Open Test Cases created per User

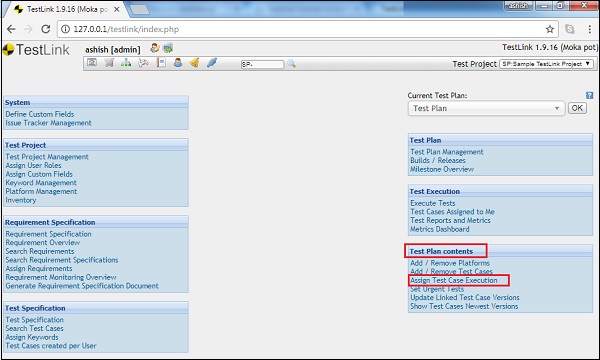pos(51,345)
